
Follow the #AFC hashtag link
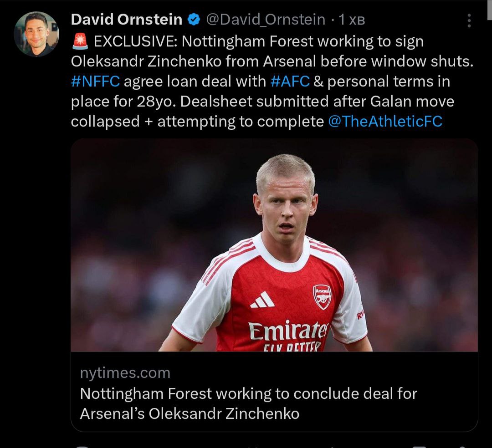click(x=290, y=81)
